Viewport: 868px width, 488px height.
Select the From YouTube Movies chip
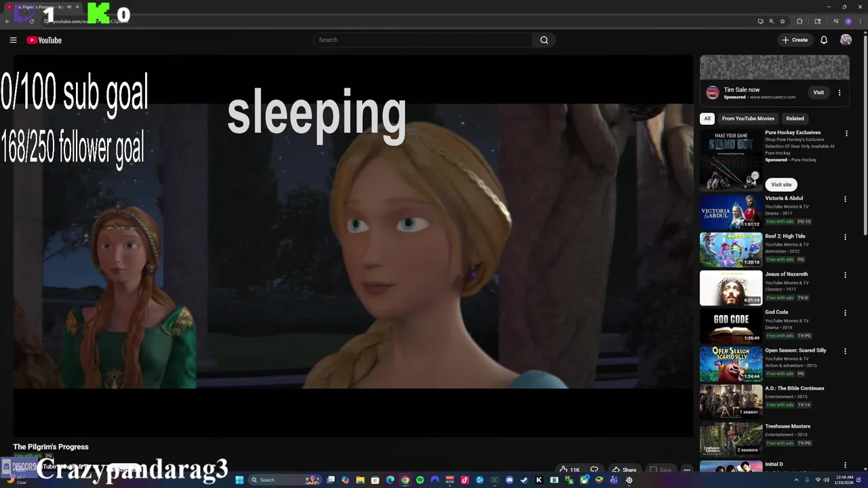(x=748, y=119)
